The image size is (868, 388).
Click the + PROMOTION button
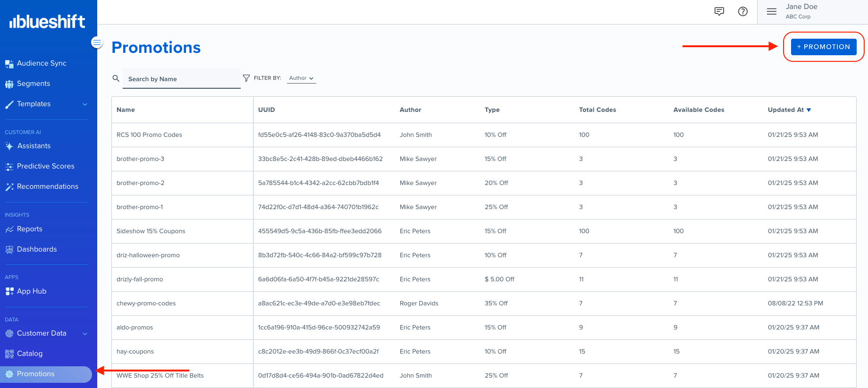pyautogui.click(x=824, y=47)
